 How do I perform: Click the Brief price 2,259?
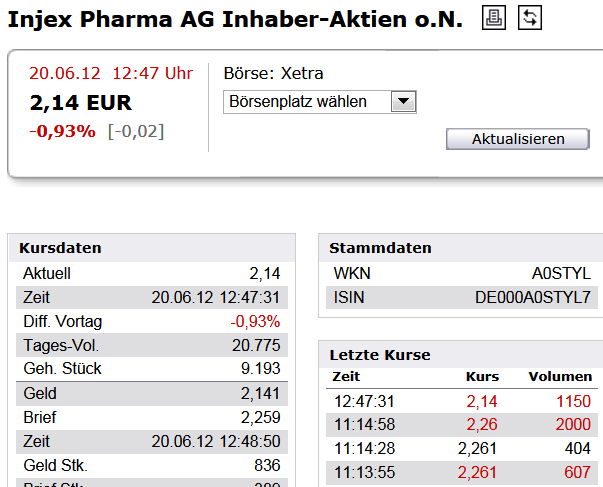[260, 417]
